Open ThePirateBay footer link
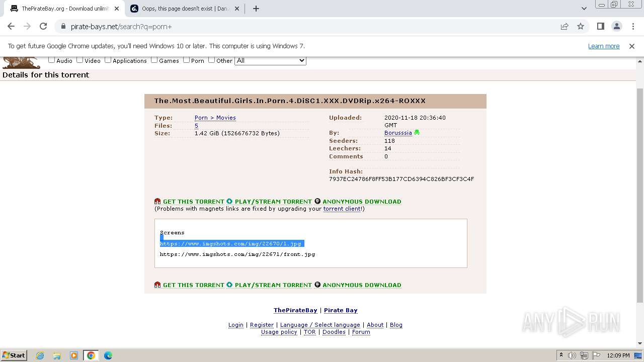The height and width of the screenshot is (362, 644). point(295,310)
